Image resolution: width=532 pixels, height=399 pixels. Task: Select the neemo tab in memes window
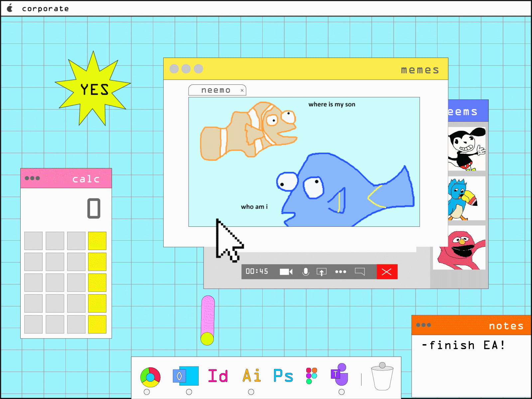(x=217, y=90)
